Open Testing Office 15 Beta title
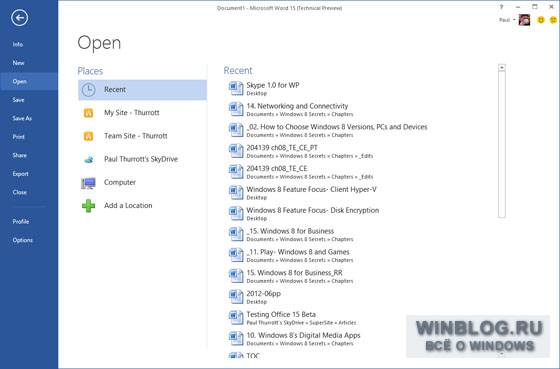The height and width of the screenshot is (369, 560). click(281, 314)
